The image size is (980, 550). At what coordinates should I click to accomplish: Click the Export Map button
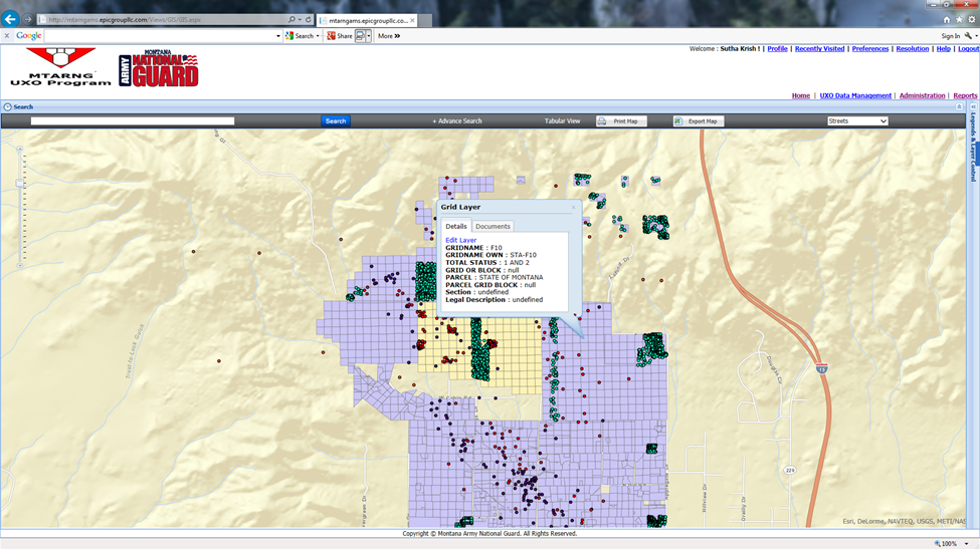coord(698,121)
